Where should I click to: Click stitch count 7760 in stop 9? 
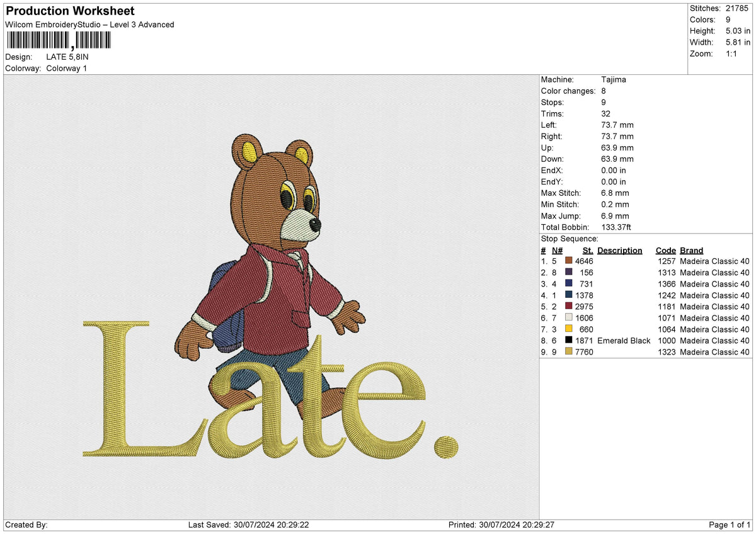coord(584,352)
